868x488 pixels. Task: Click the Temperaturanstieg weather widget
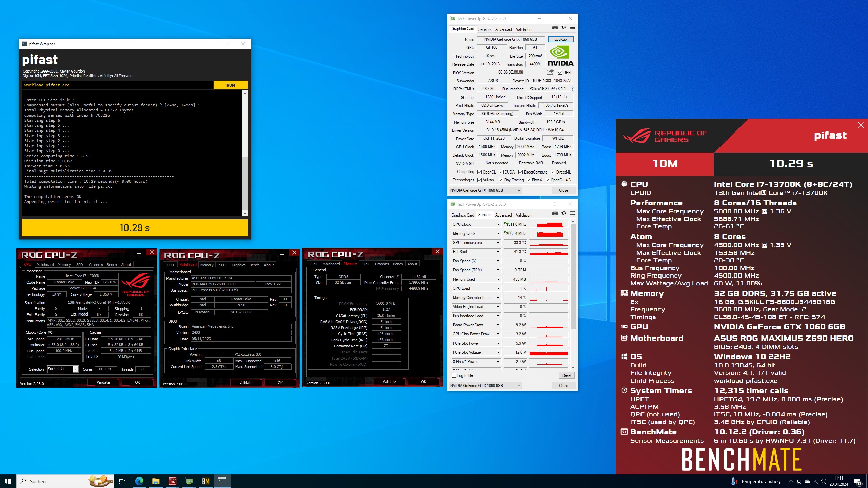click(756, 481)
